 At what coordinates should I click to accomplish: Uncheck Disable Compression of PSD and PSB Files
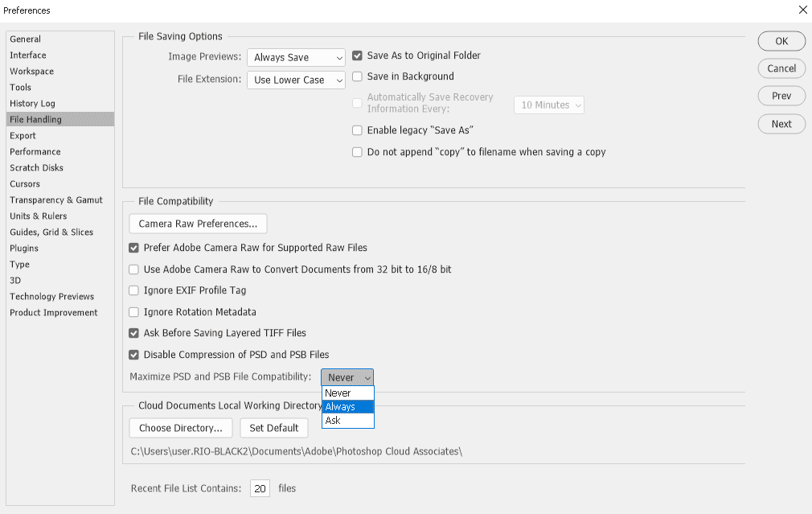[134, 355]
